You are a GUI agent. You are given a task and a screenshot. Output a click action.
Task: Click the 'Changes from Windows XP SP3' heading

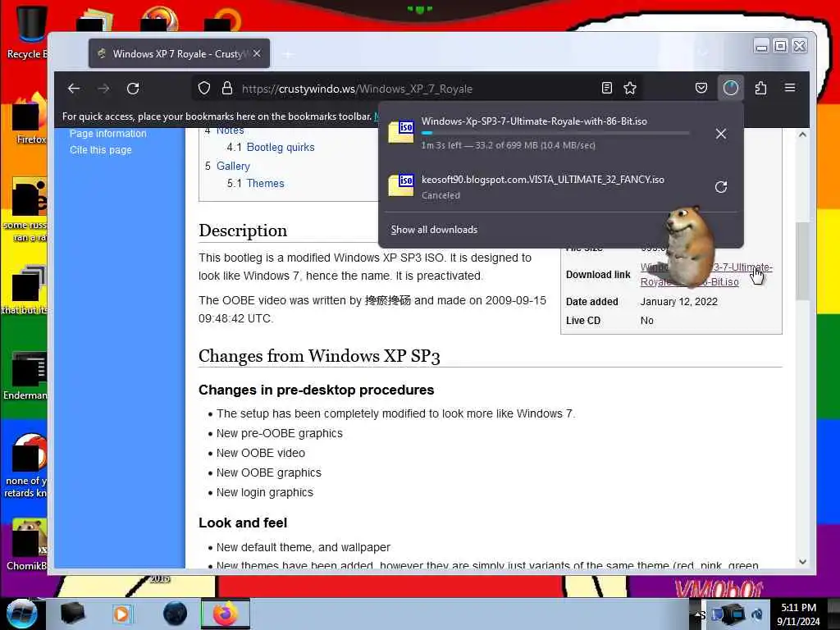point(319,356)
